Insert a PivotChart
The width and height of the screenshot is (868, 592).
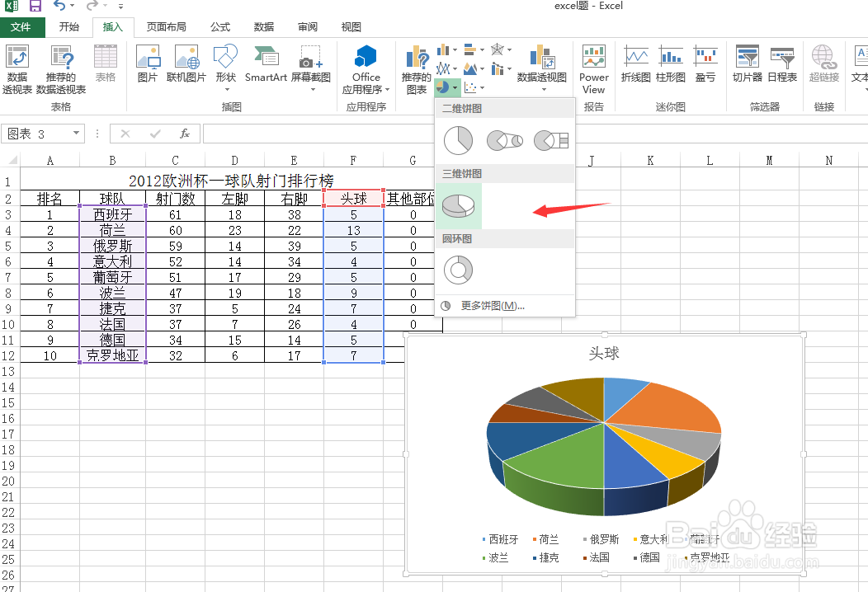pos(542,67)
